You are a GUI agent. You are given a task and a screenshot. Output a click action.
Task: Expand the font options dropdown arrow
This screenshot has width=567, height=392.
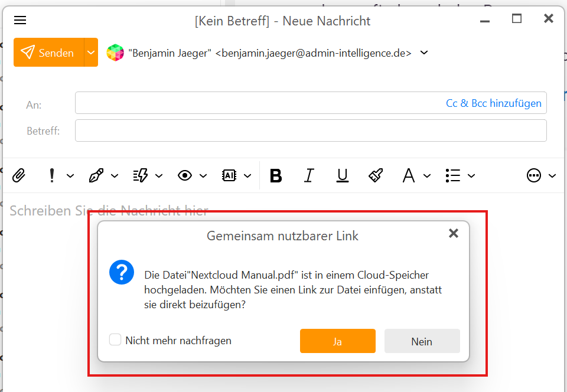(427, 176)
